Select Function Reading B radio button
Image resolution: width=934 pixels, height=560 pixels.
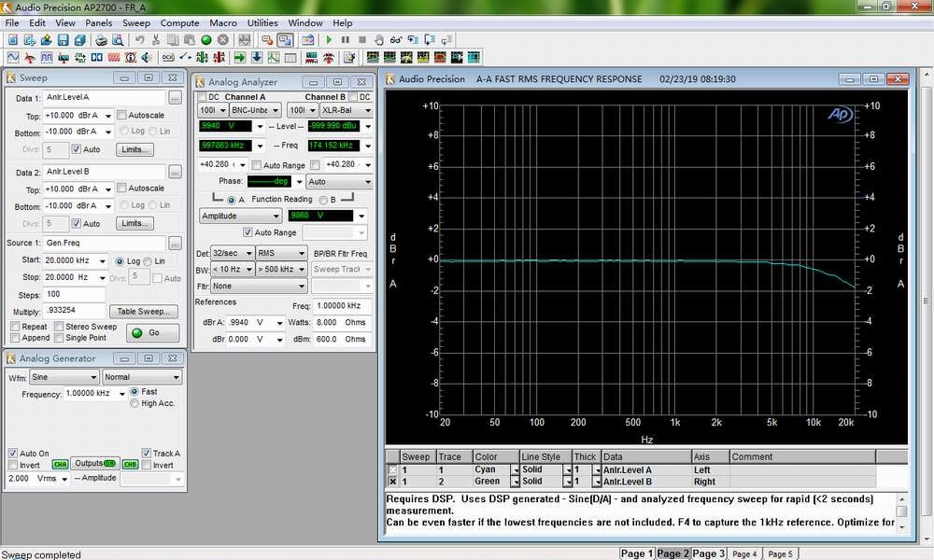[323, 200]
